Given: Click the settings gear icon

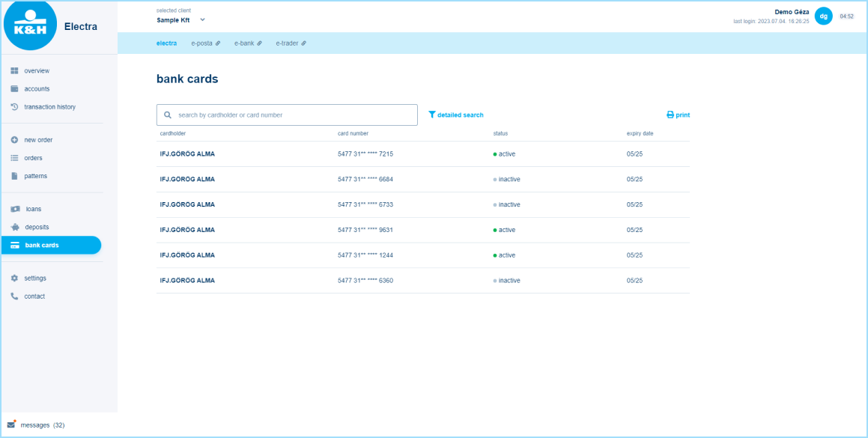Looking at the screenshot, I should click(x=14, y=279).
